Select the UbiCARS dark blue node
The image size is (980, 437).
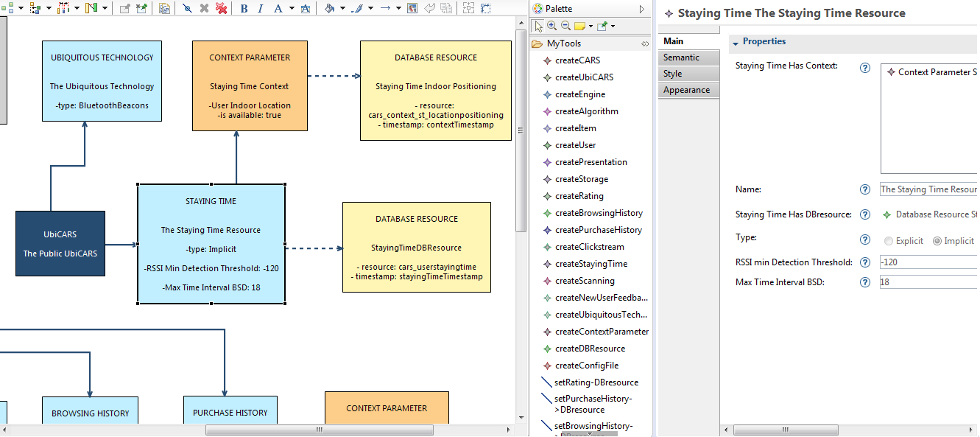pos(60,244)
